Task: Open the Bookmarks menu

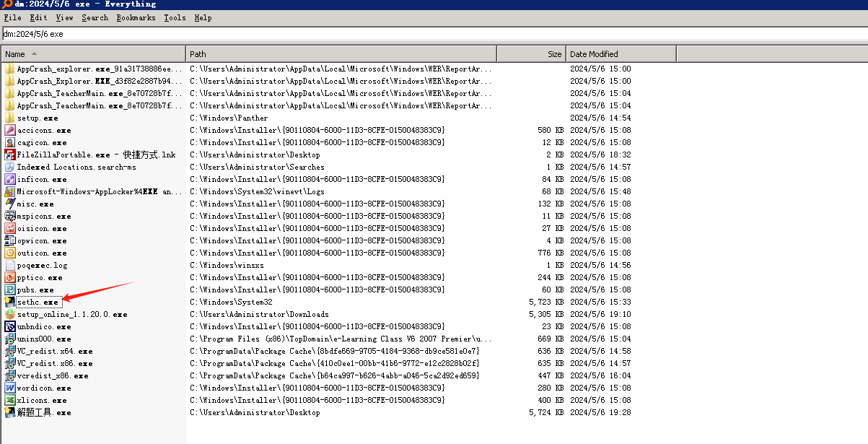Action: click(x=136, y=17)
